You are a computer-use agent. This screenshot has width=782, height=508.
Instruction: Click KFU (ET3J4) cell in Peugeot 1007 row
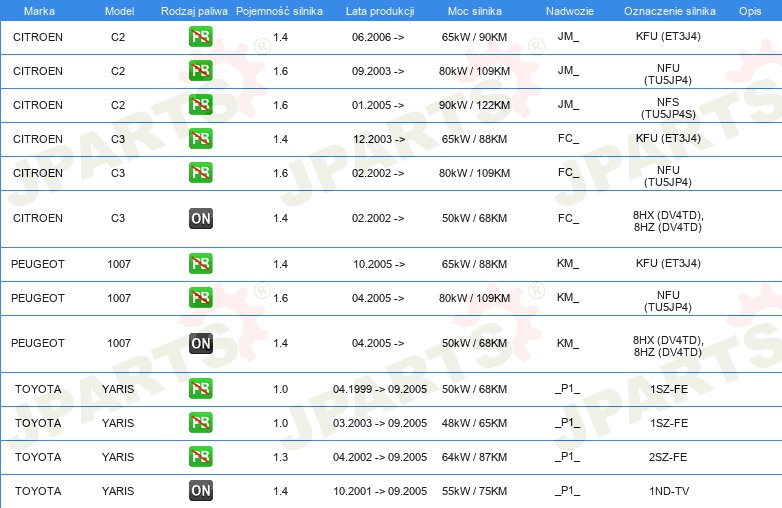668,263
